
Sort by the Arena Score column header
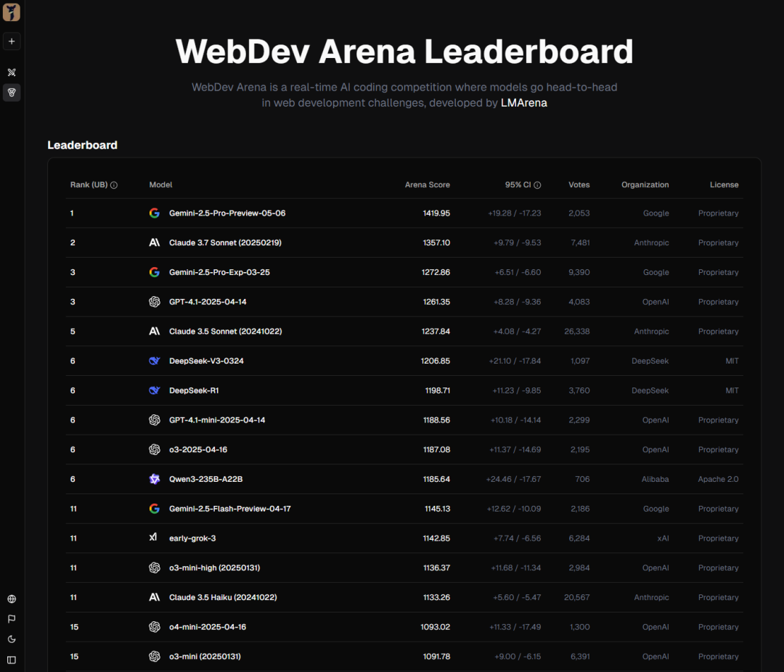tap(427, 185)
